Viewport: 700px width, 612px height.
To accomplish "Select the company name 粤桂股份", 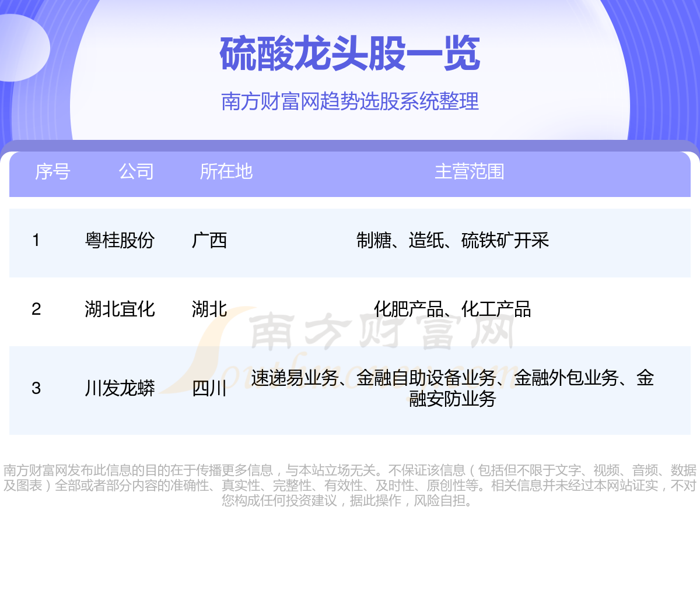I will 120,240.
